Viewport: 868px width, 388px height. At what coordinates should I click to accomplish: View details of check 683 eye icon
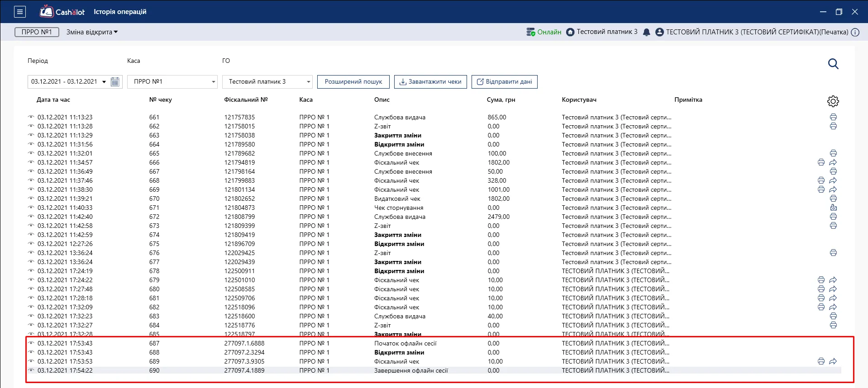point(31,316)
